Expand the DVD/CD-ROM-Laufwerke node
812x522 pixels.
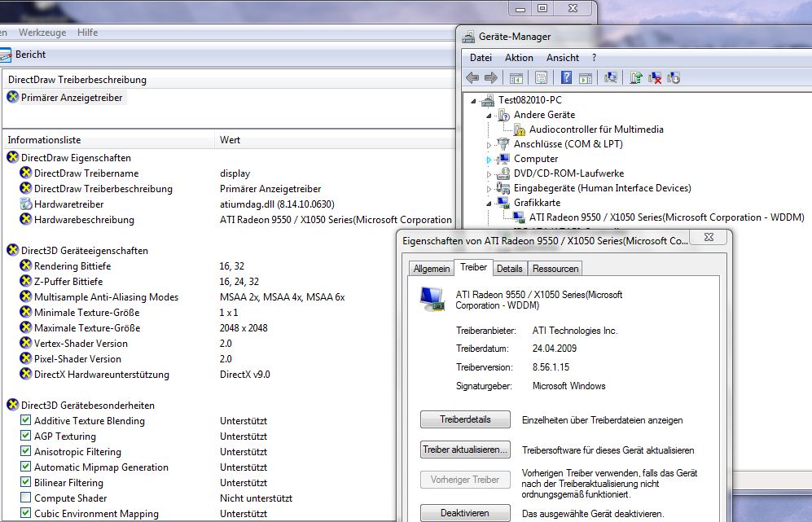pos(489,174)
